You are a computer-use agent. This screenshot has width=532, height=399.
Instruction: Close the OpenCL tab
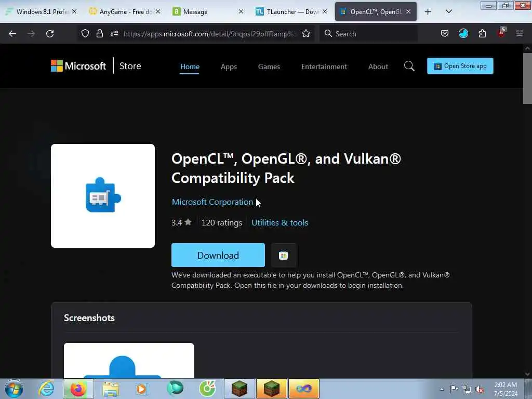coord(408,11)
